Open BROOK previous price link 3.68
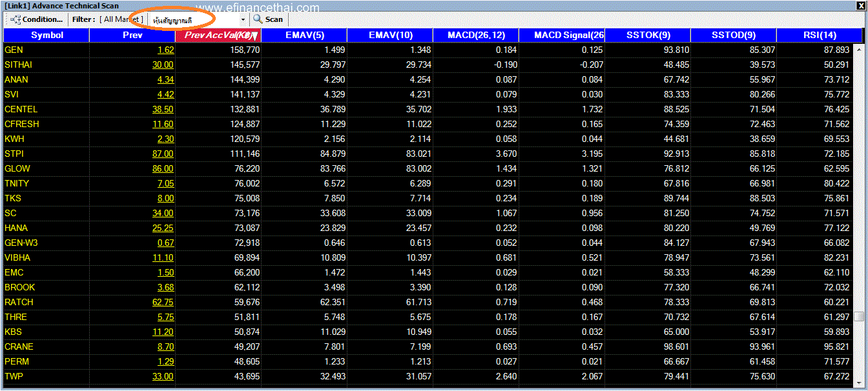The image size is (868, 391). [x=165, y=287]
